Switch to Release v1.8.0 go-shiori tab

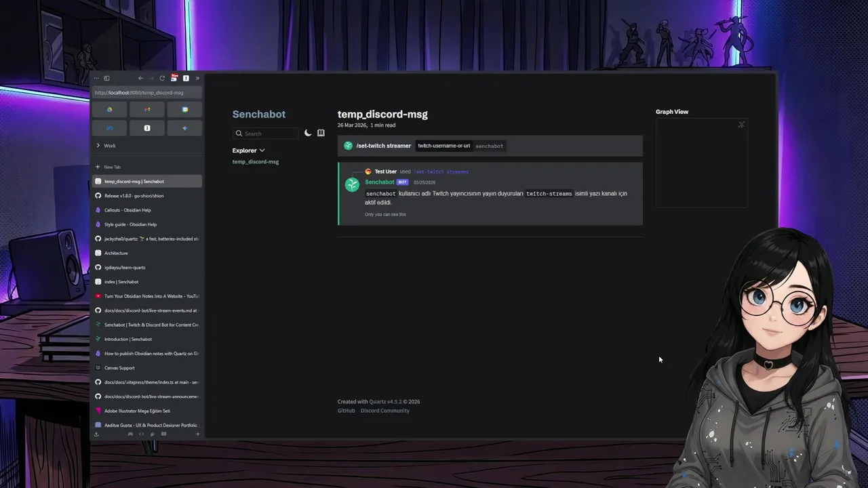click(x=147, y=196)
